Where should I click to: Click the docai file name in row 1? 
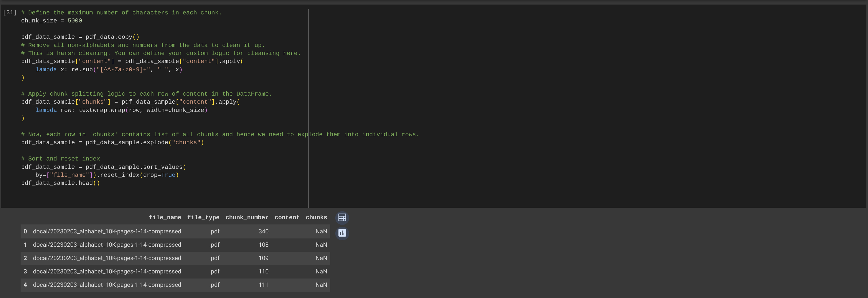tap(107, 245)
